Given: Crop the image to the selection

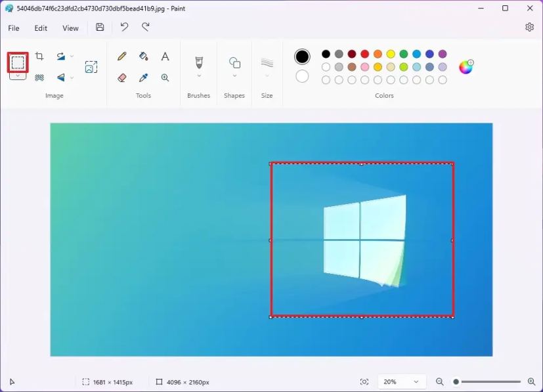Looking at the screenshot, I should (x=39, y=56).
